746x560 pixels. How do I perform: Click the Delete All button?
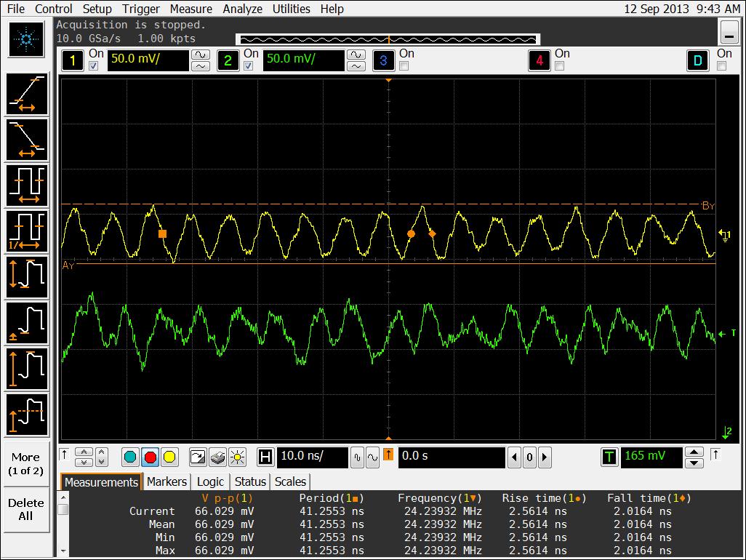(x=25, y=509)
